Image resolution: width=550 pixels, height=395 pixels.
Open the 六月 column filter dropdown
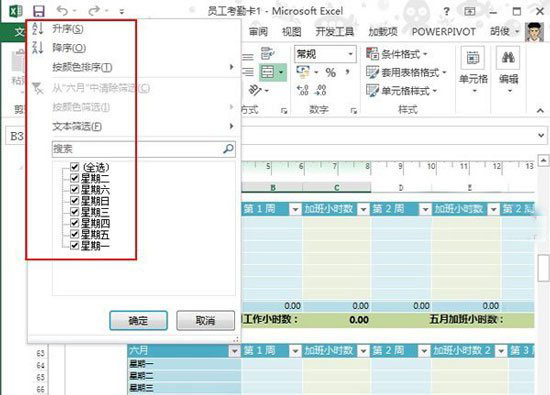point(234,350)
